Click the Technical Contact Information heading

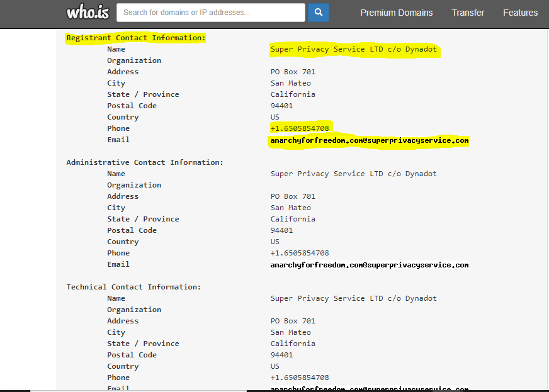tap(133, 287)
